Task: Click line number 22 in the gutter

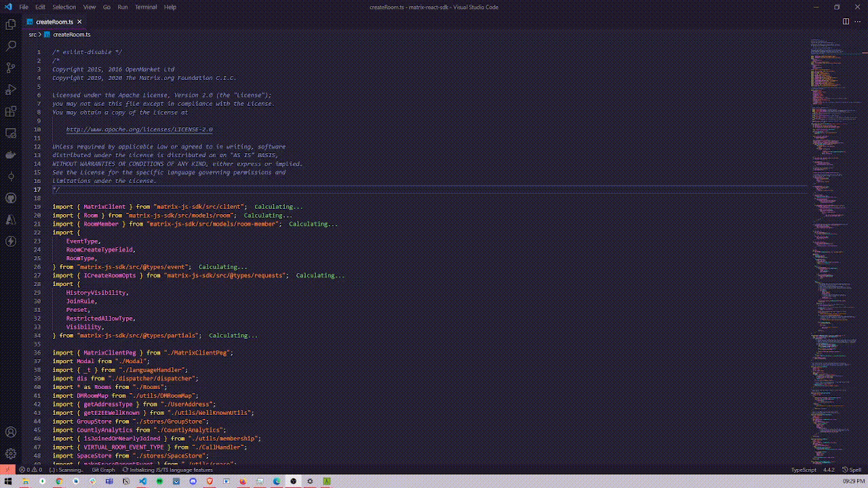Action: click(37, 232)
